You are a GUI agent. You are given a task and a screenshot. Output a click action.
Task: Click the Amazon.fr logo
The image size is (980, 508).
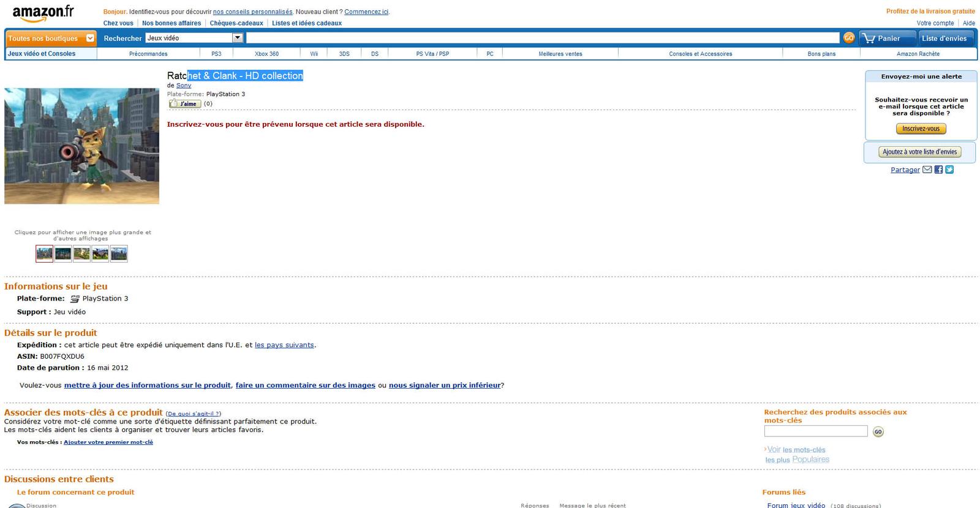click(x=43, y=13)
